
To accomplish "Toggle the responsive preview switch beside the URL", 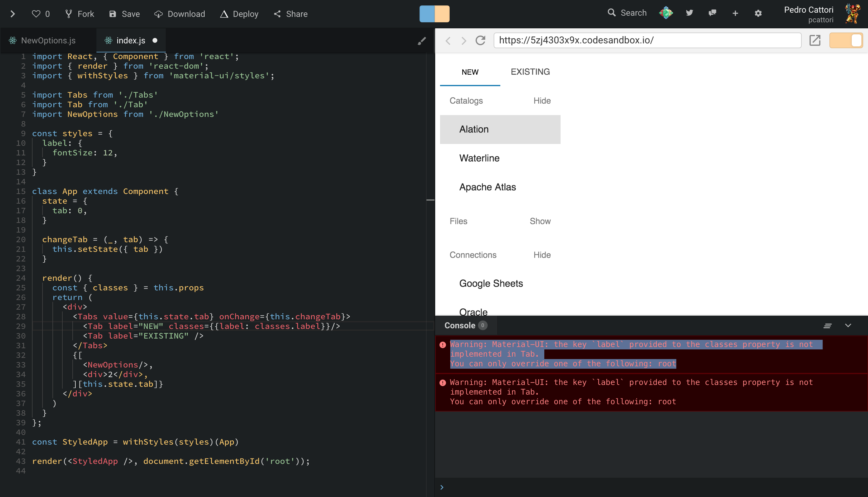I will pos(847,40).
